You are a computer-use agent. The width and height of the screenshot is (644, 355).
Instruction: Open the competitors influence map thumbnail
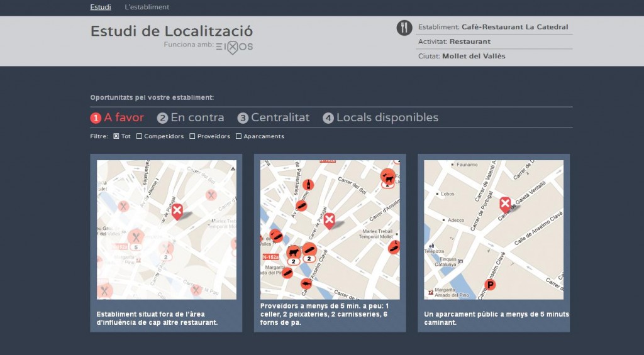pos(167,229)
